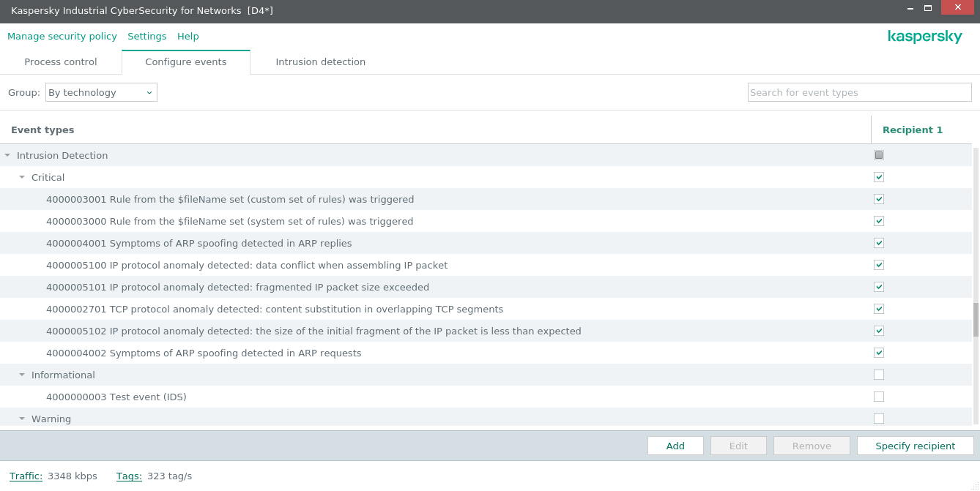Screen dimensions: 980x491
Task: Maximize the application window
Action: click(928, 8)
